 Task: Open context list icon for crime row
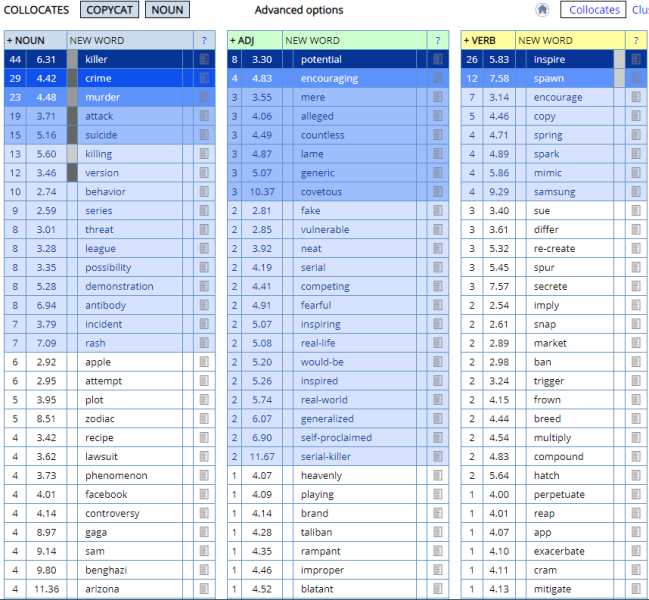click(x=204, y=78)
